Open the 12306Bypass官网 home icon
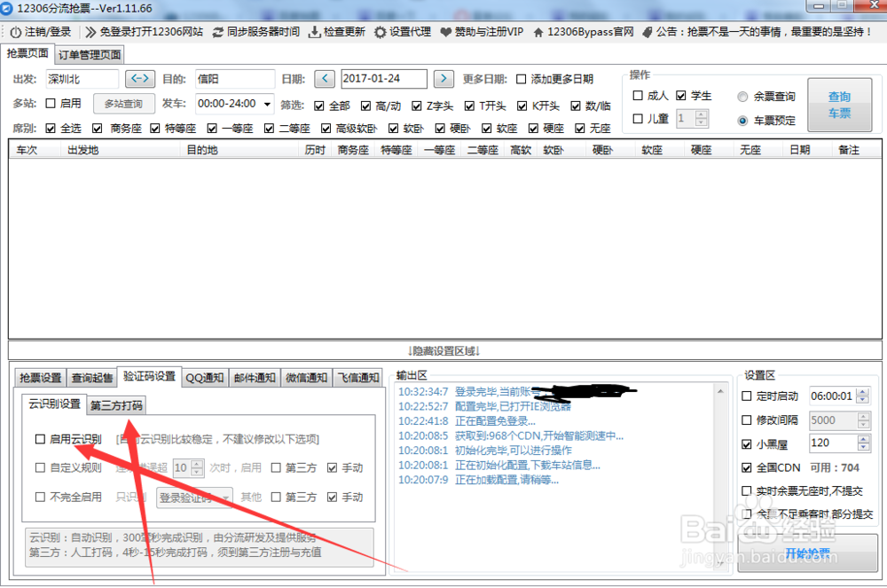This screenshot has height=588, width=887. click(x=538, y=32)
